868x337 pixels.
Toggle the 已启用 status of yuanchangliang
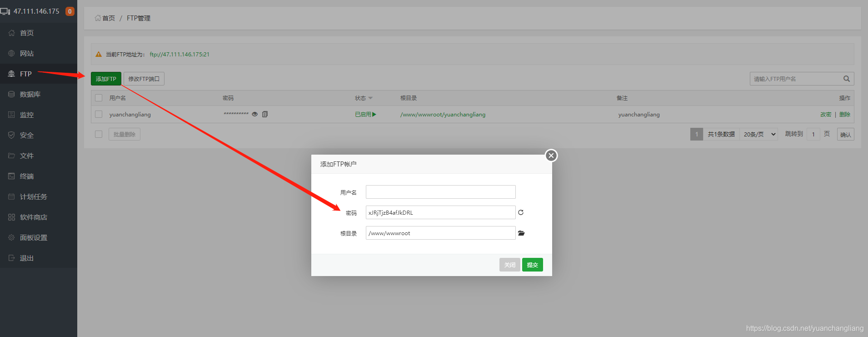click(365, 114)
